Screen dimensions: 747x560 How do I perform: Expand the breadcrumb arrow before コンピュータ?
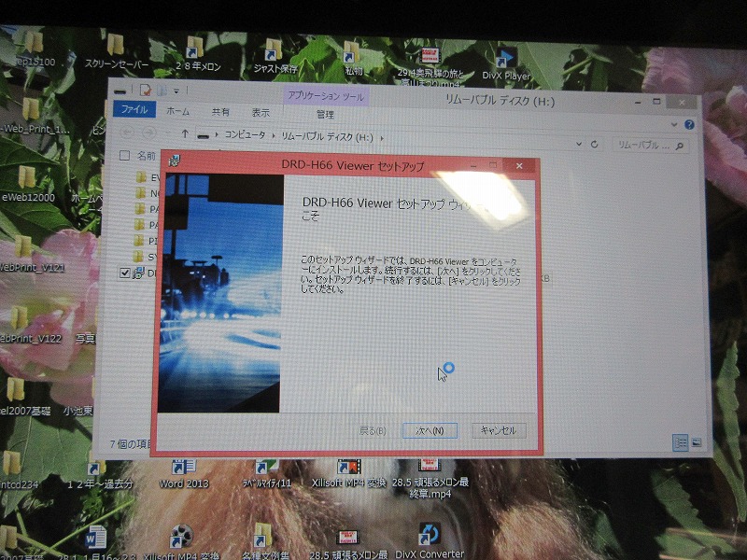217,134
